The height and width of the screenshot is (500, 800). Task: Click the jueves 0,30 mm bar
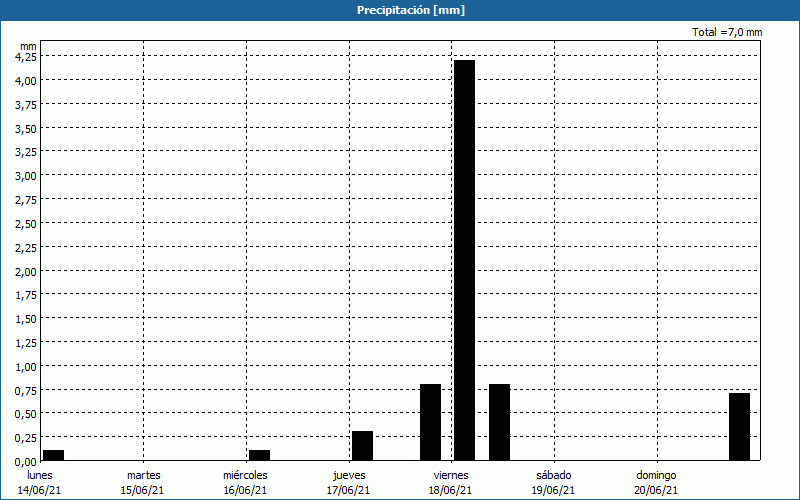[362, 446]
